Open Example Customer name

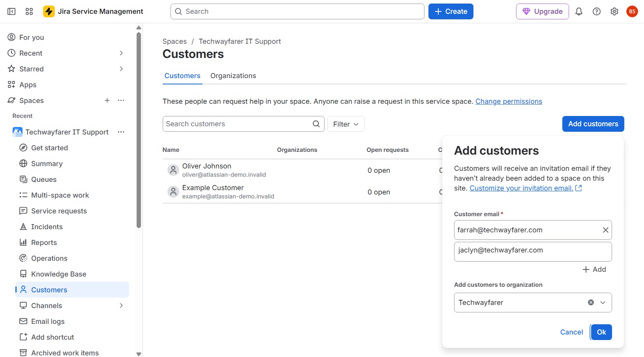[x=213, y=188]
